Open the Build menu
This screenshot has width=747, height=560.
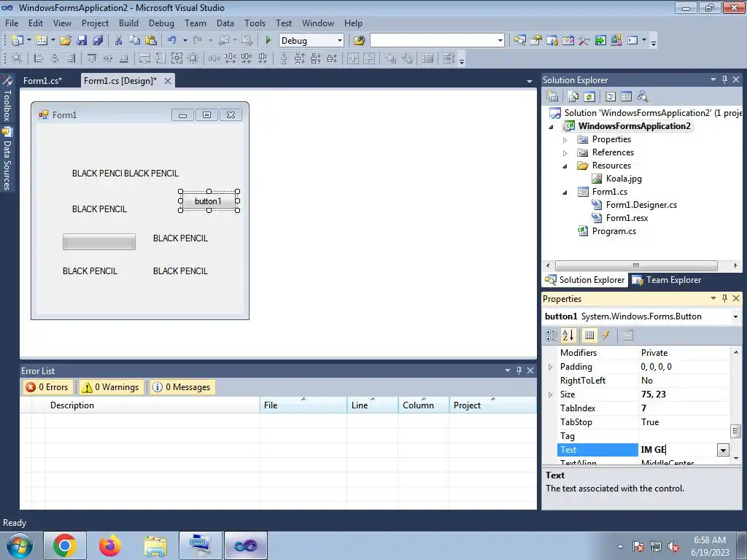point(128,23)
